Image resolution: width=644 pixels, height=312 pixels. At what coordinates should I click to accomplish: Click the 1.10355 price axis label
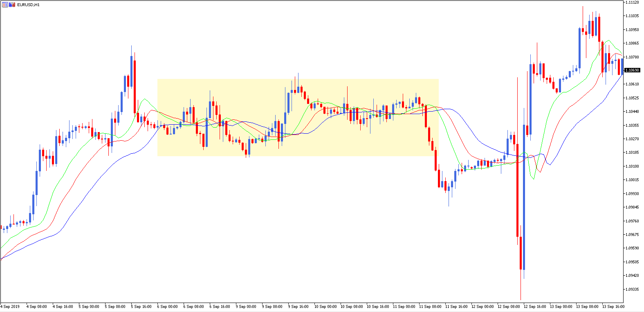pos(632,125)
